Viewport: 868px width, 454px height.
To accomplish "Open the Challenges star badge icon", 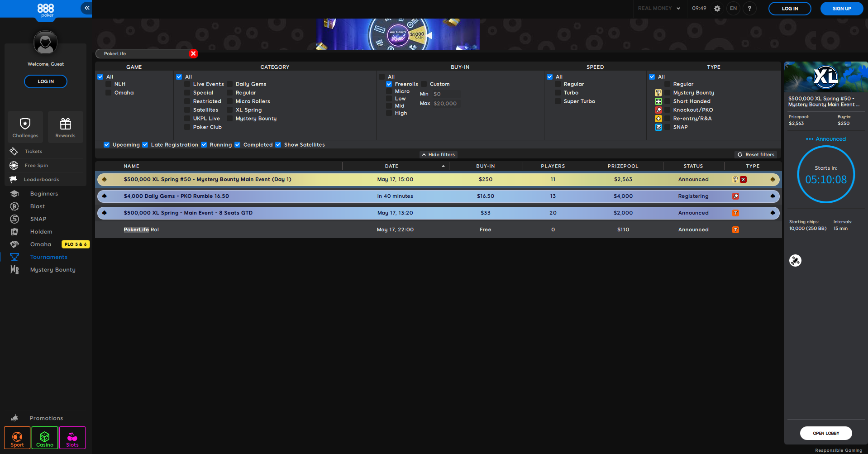I will coord(25,124).
